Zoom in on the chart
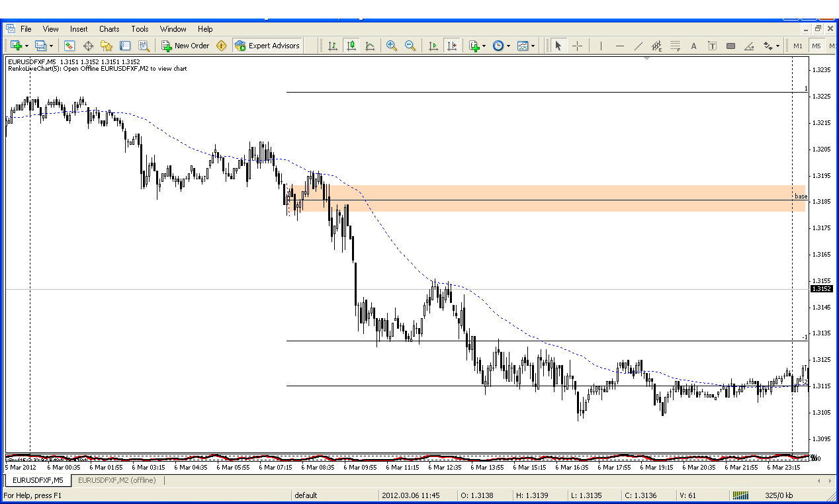This screenshot has height=504, width=839. coord(392,46)
